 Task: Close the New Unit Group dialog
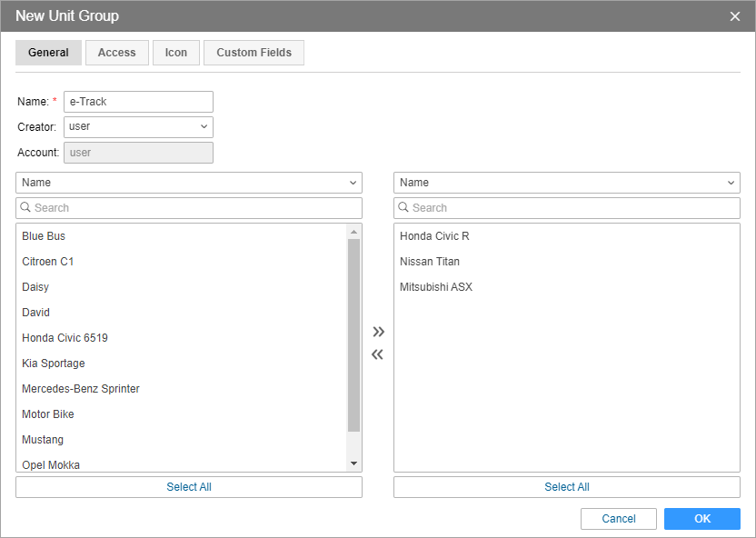tap(735, 16)
